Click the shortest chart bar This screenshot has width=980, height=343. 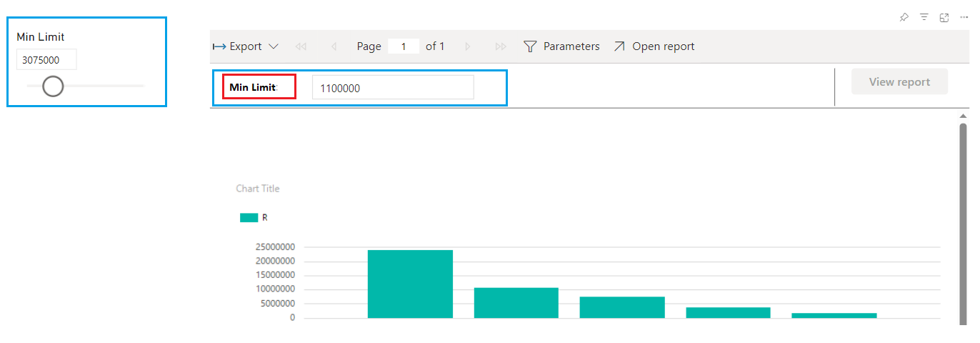(834, 315)
